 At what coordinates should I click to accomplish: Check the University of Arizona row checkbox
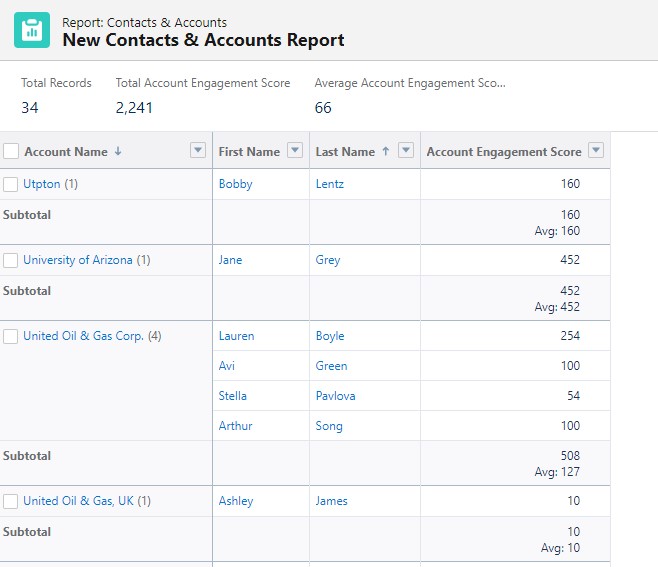(10, 260)
